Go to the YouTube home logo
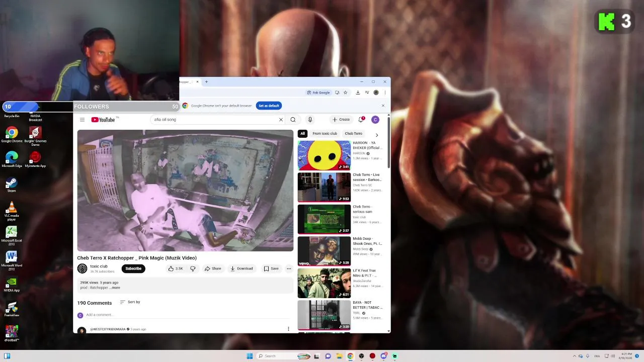644x362 pixels. [x=103, y=120]
